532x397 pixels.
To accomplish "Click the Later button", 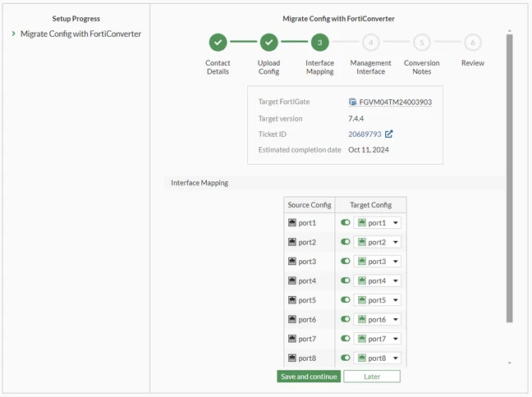I will coord(372,376).
